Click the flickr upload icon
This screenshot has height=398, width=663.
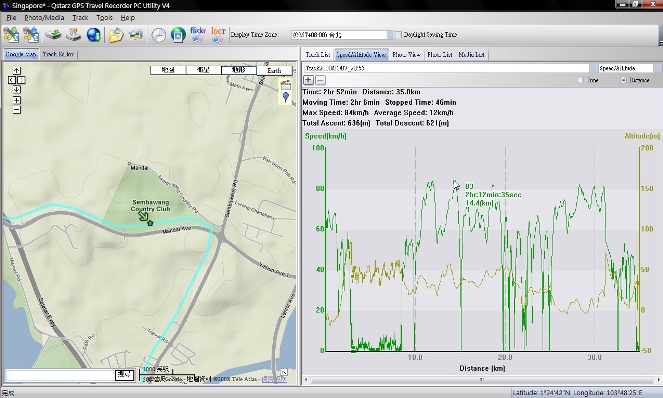pos(198,35)
